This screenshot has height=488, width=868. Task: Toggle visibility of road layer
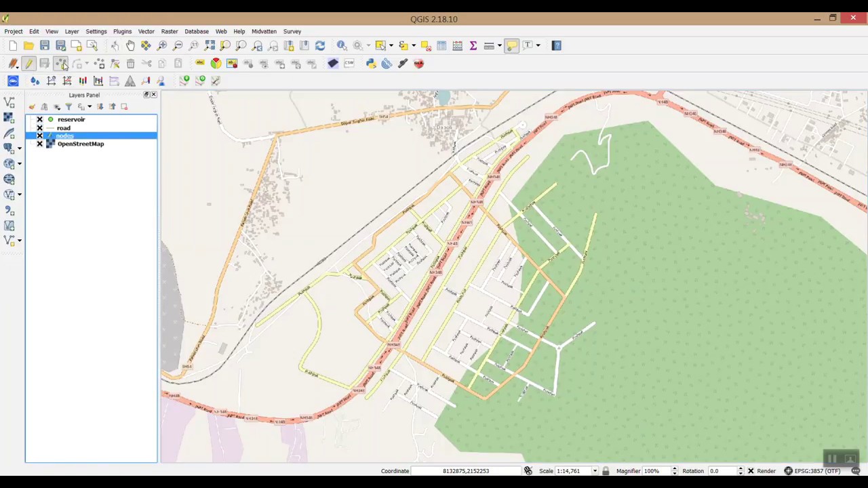pos(39,127)
